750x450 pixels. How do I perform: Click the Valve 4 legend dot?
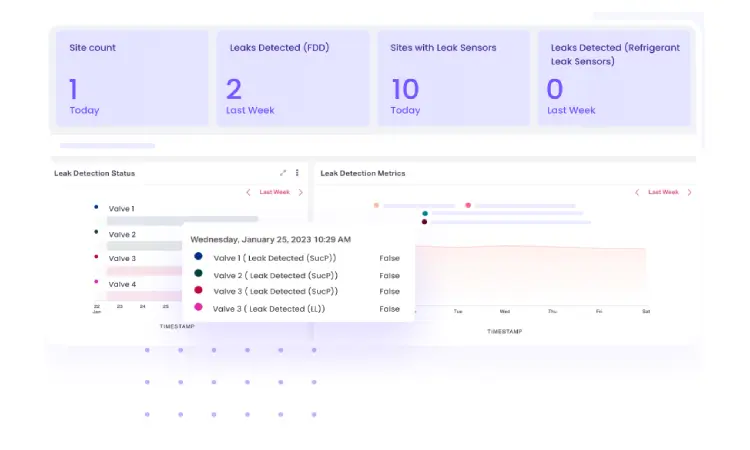(x=96, y=282)
